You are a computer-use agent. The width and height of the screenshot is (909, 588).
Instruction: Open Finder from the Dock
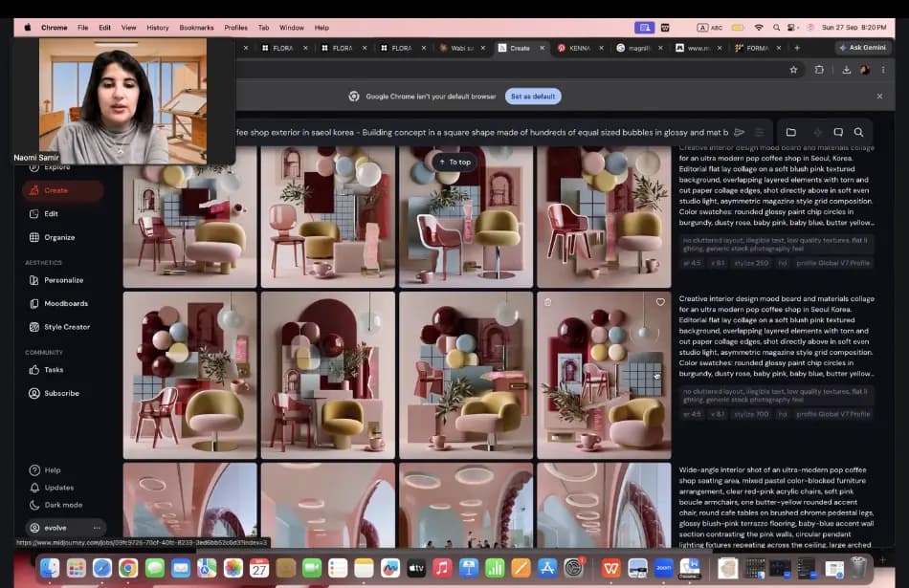tap(50, 568)
